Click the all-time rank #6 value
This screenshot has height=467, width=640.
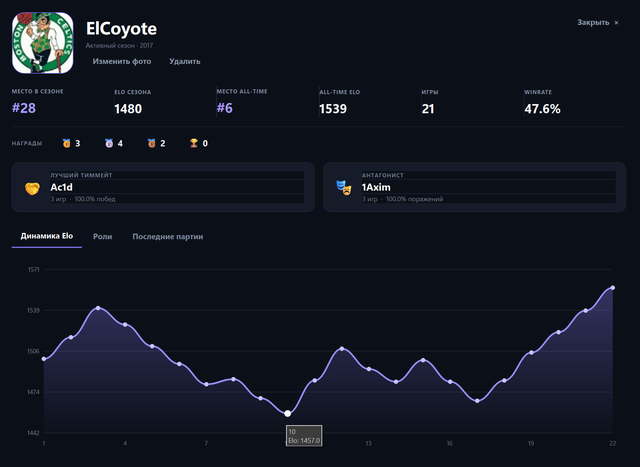[x=224, y=108]
